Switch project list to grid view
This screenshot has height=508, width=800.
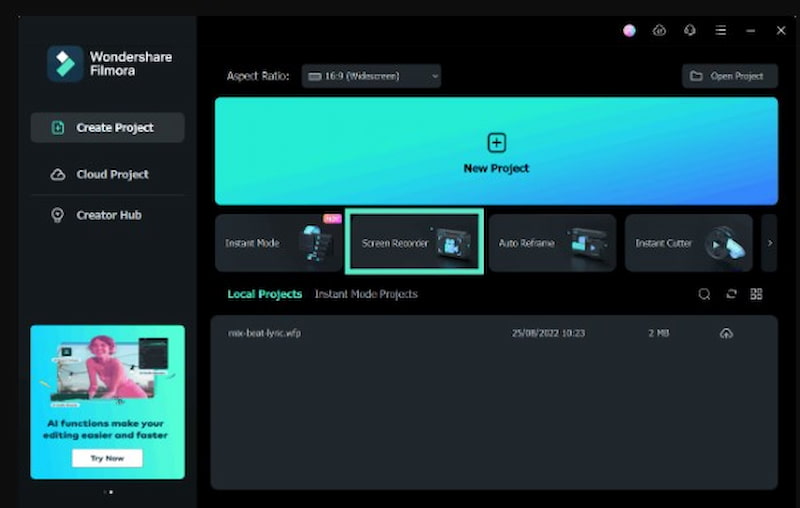point(756,294)
